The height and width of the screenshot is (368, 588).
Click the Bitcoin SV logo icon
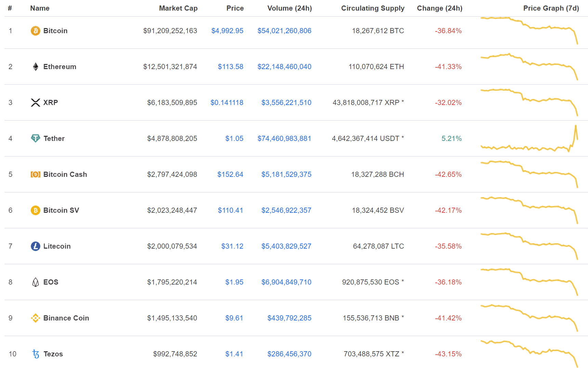[x=36, y=210]
